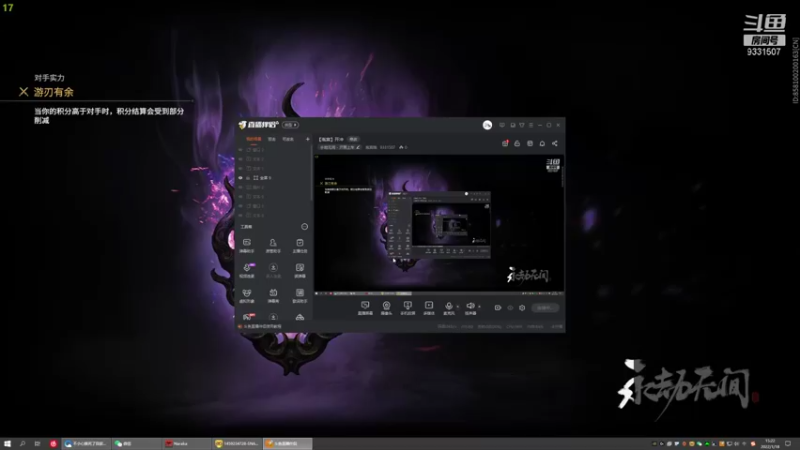Open the clipboard-shaped live task tool
Viewport: 800px width, 450px height.
[299, 245]
